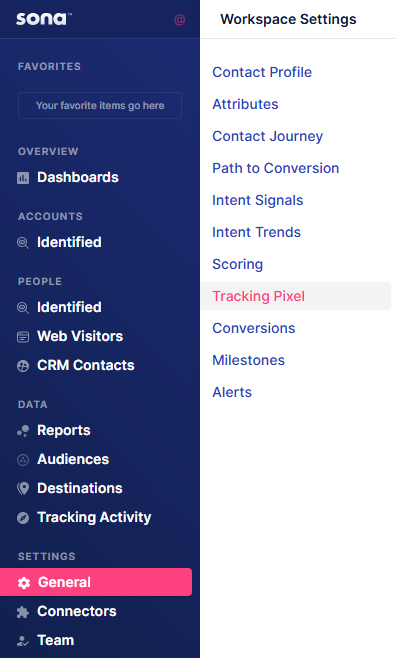Click the Destinations pin icon
Screen dimensions: 396x658
pos(23,488)
